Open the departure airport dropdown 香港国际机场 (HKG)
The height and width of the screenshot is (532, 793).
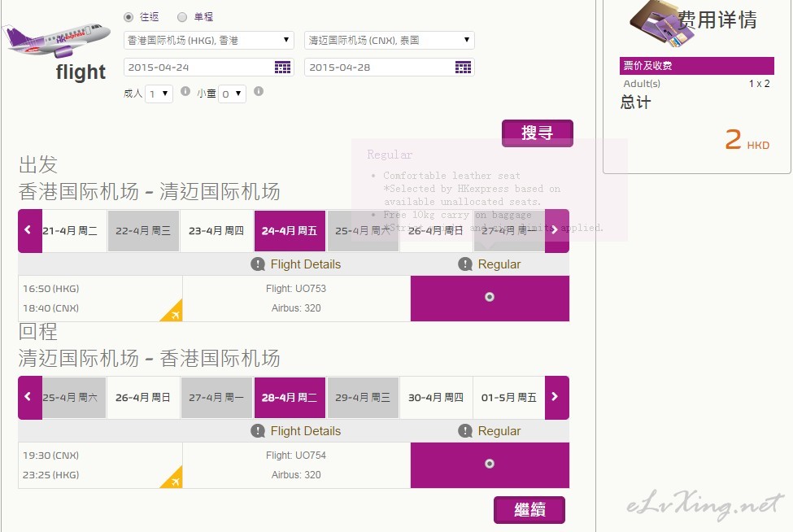pos(209,41)
